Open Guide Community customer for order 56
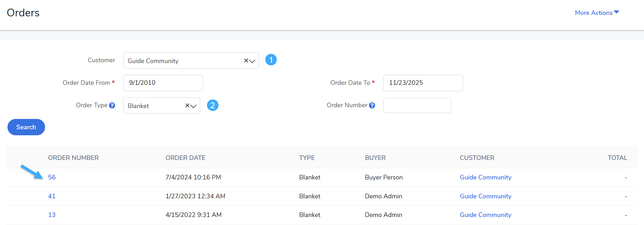This screenshot has width=644, height=225. coord(485,177)
